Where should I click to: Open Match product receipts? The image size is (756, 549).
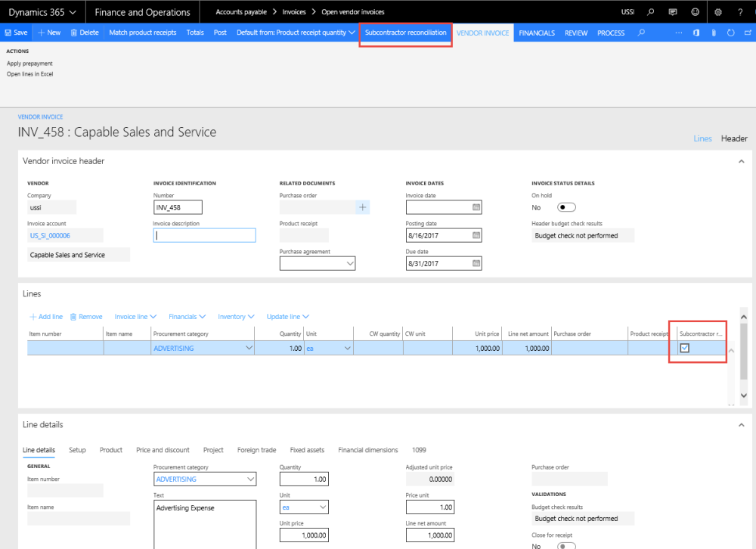[x=142, y=33]
